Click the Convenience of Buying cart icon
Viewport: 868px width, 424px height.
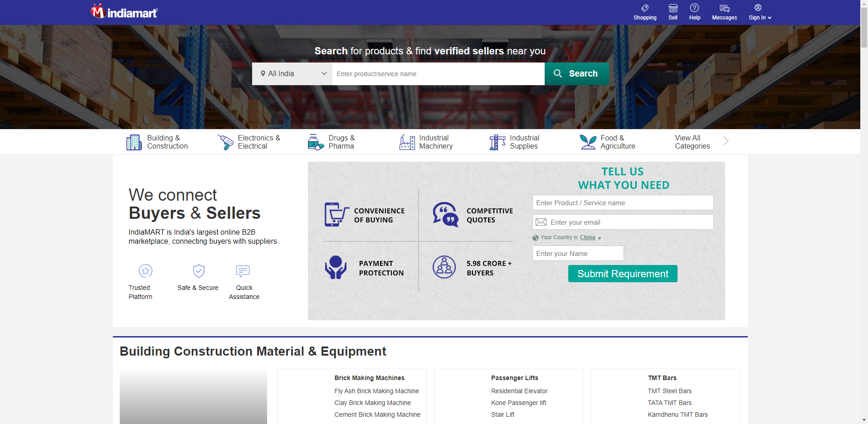pyautogui.click(x=336, y=215)
